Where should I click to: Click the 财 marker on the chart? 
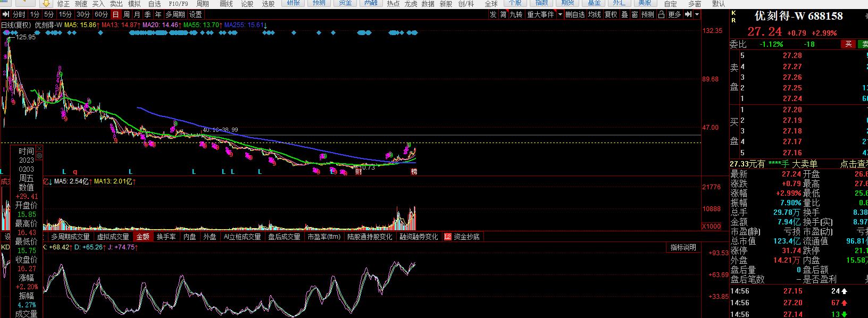click(358, 171)
